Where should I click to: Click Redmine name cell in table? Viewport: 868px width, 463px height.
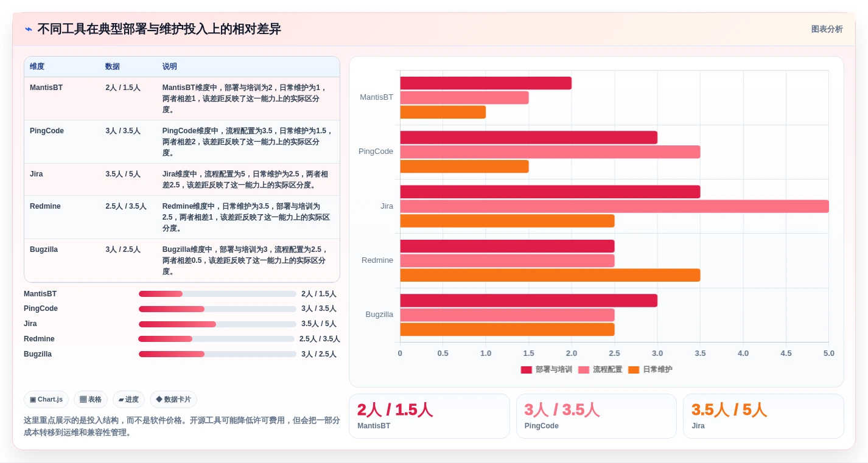(45, 206)
